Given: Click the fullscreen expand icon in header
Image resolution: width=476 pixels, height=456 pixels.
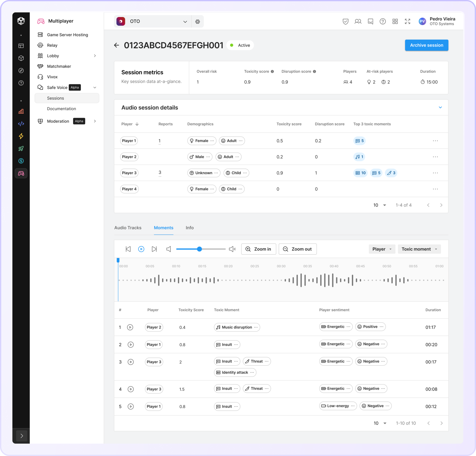Looking at the screenshot, I should click(408, 21).
